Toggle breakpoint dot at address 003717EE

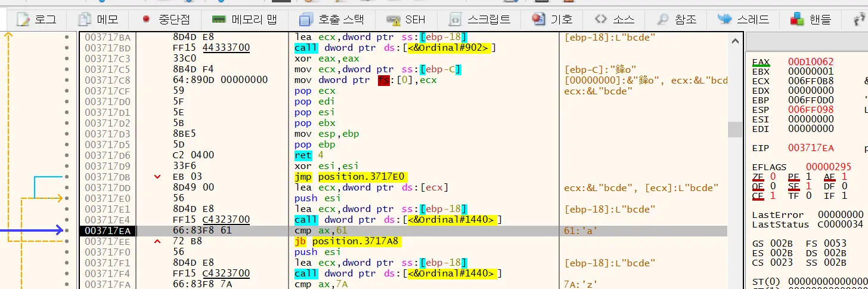tap(67, 241)
